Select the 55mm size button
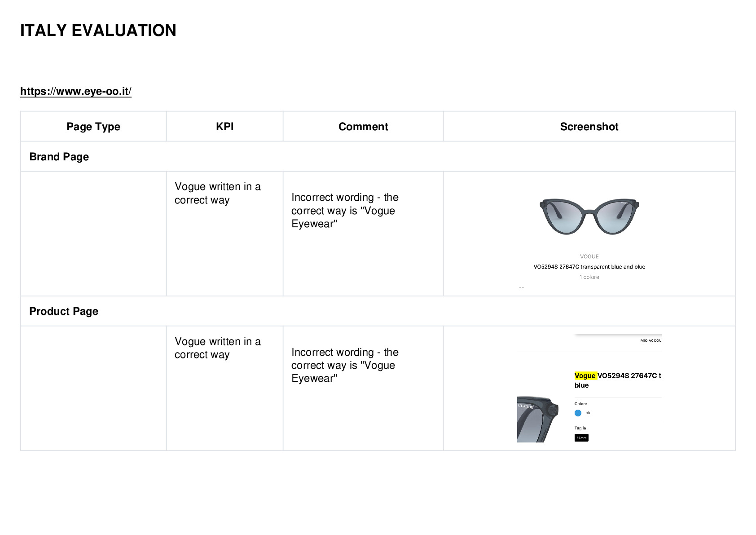 pos(581,438)
